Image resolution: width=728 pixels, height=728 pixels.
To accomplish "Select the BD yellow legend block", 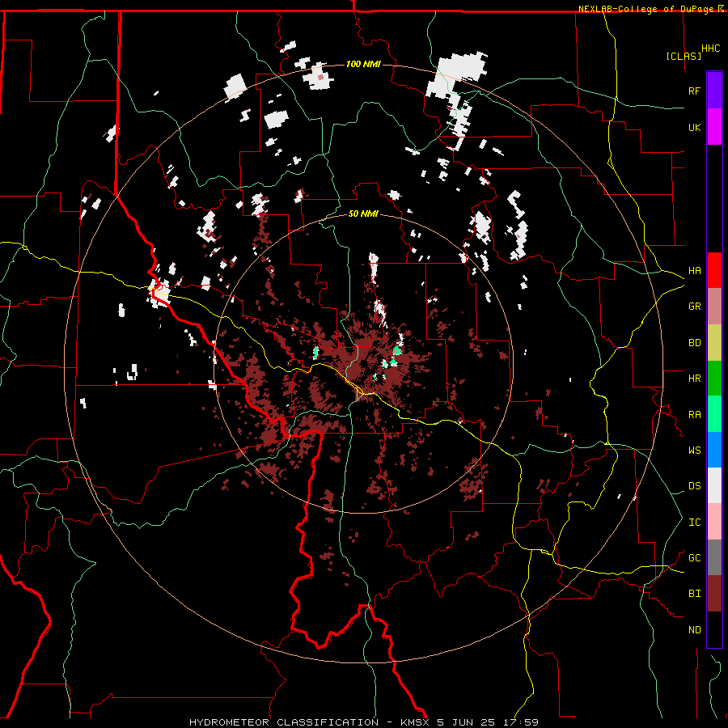I will (x=714, y=342).
